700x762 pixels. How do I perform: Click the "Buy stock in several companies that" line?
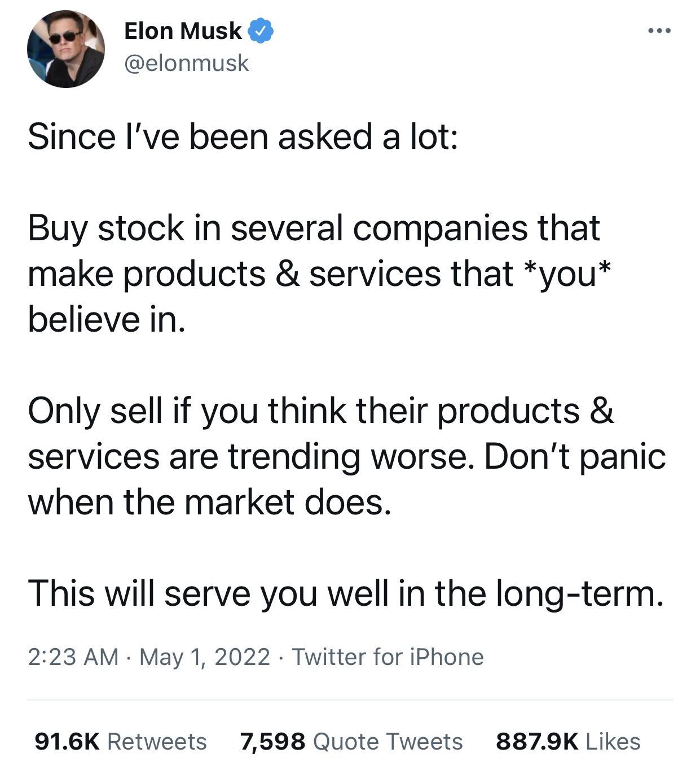coord(314,228)
